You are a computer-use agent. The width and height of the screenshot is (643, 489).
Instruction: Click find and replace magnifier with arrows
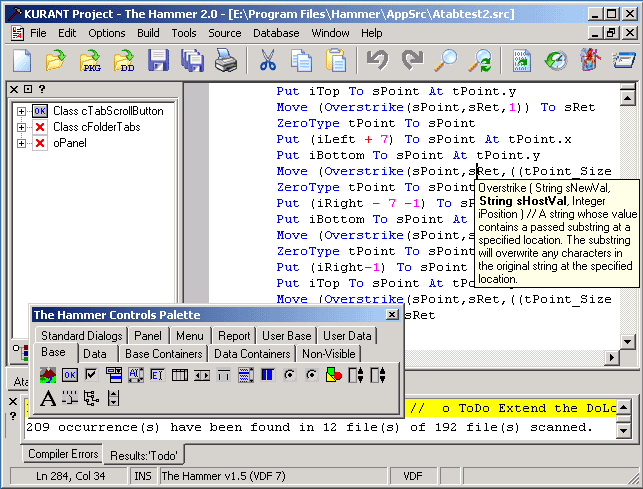[x=480, y=60]
